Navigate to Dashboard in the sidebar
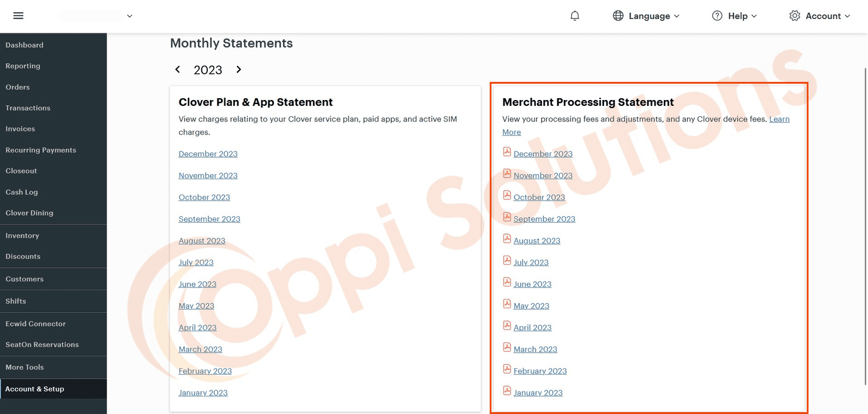 [24, 45]
